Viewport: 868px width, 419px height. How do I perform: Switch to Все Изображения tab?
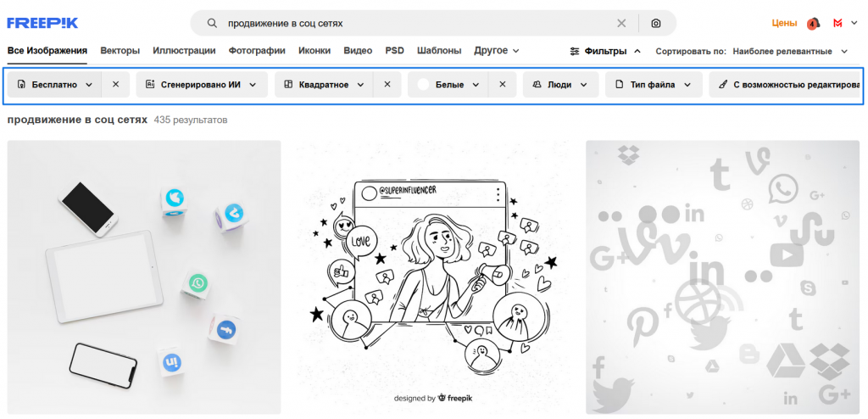pyautogui.click(x=47, y=51)
